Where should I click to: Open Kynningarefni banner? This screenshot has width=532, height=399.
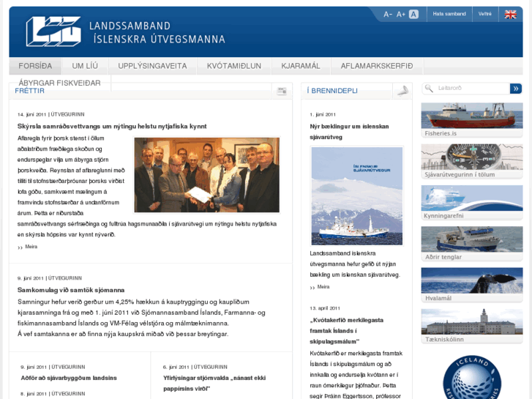[472, 202]
